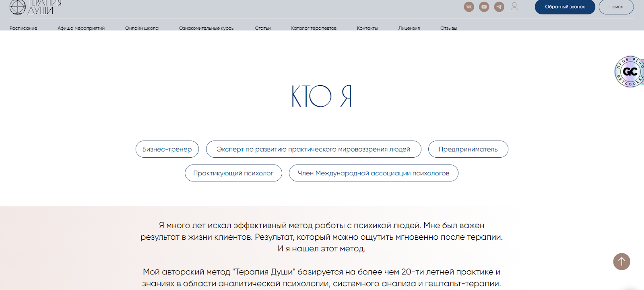This screenshot has height=290, width=644.
Task: Open the Поиск search button
Action: [x=616, y=7]
